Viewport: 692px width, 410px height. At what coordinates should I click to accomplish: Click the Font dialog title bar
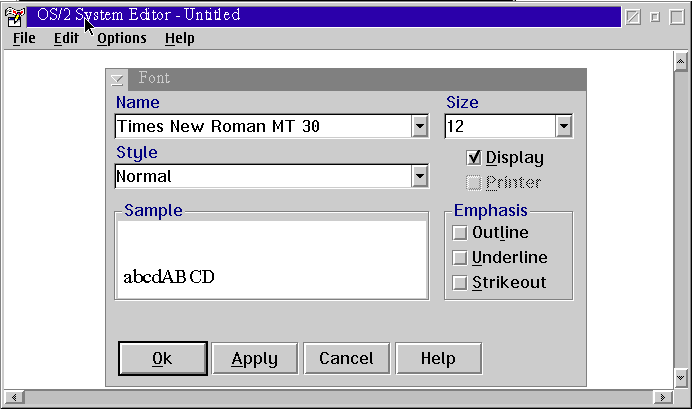pyautogui.click(x=357, y=79)
